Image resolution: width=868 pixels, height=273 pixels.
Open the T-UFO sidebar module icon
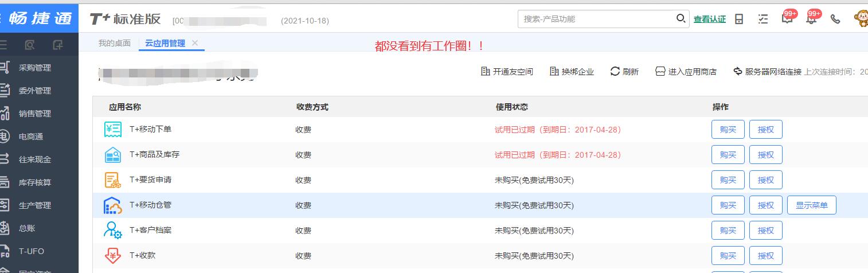(x=5, y=251)
